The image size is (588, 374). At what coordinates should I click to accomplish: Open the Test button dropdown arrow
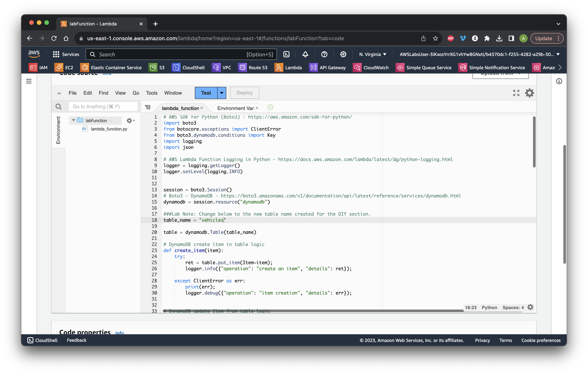[222, 93]
